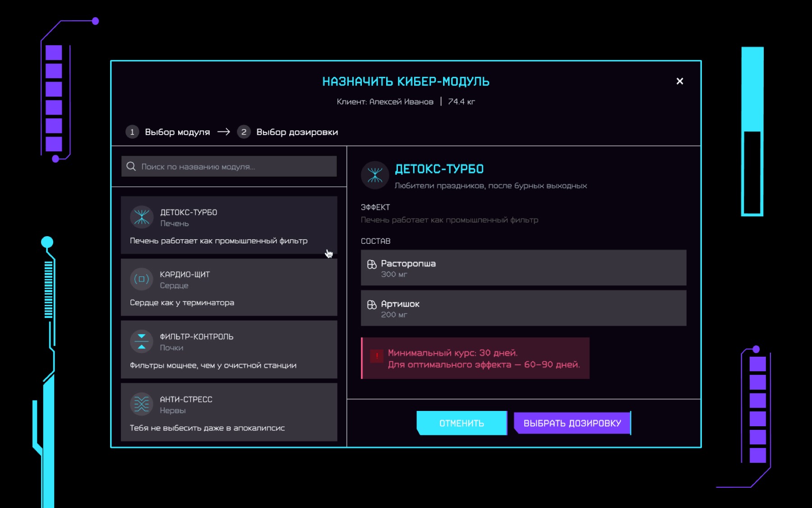The height and width of the screenshot is (508, 812).
Task: Click the client name Алексей Иванов
Action: (401, 102)
